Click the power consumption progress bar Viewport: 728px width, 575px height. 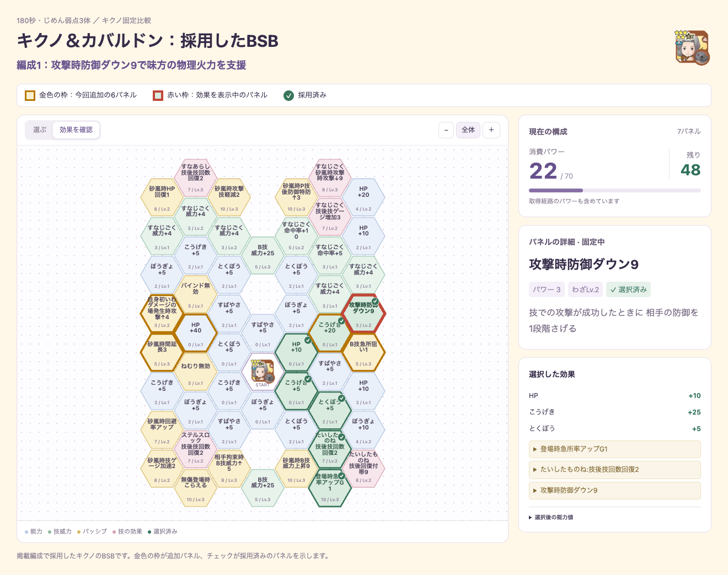pos(614,190)
